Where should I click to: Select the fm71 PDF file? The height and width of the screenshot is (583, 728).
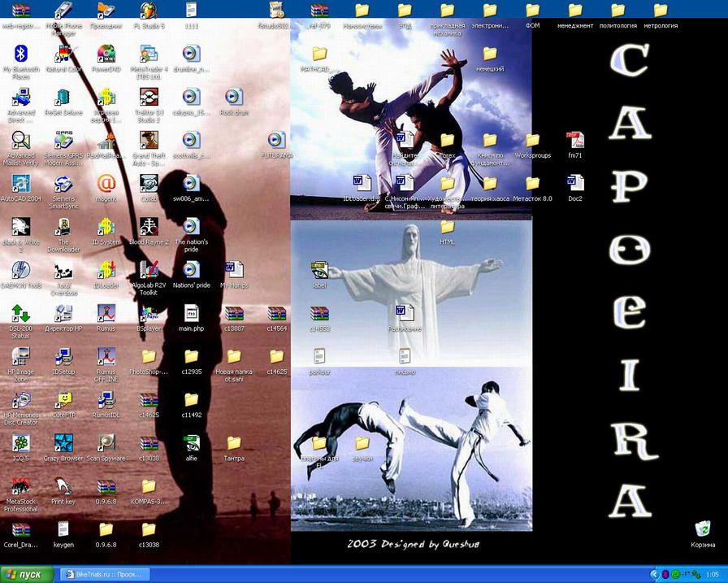point(574,141)
